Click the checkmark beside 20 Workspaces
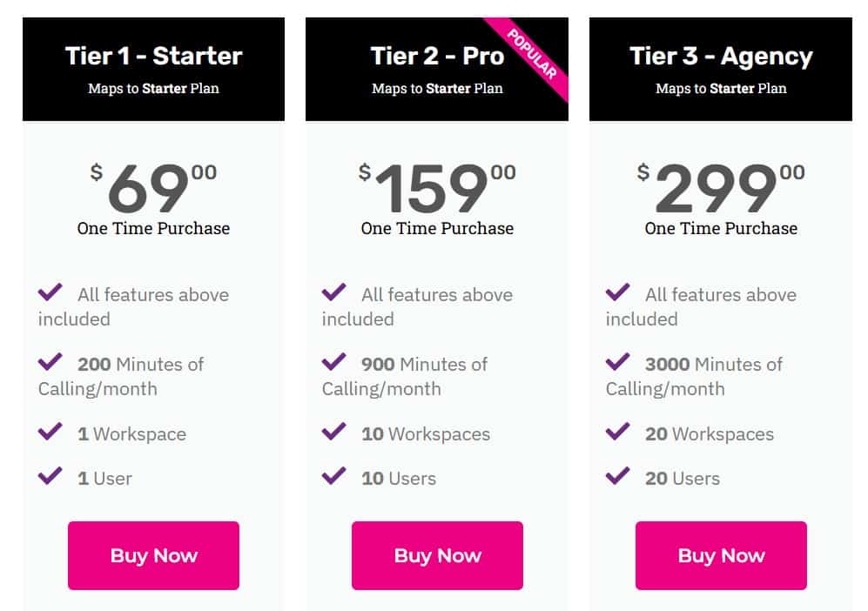868x611 pixels. pyautogui.click(x=621, y=430)
